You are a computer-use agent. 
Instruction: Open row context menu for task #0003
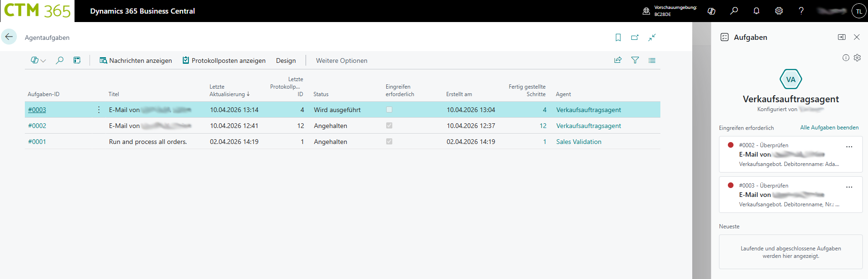pos(98,110)
